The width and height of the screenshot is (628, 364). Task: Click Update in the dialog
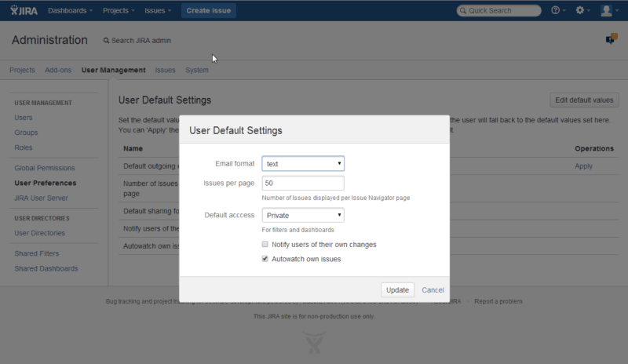pyautogui.click(x=397, y=290)
